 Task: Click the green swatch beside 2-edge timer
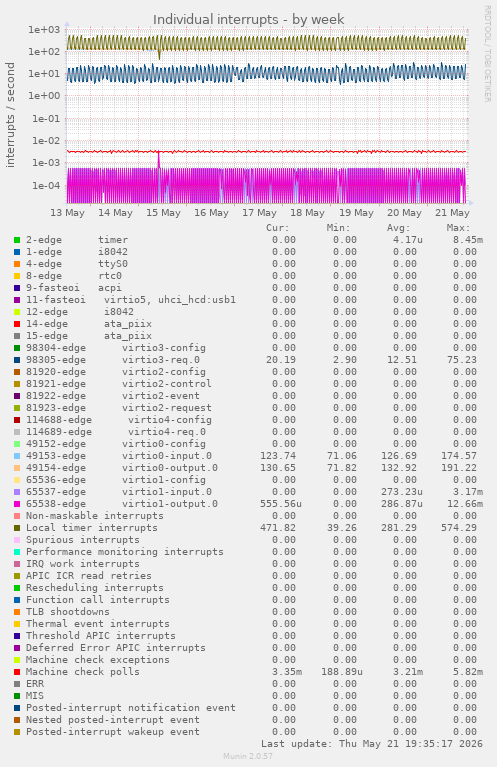[17, 240]
